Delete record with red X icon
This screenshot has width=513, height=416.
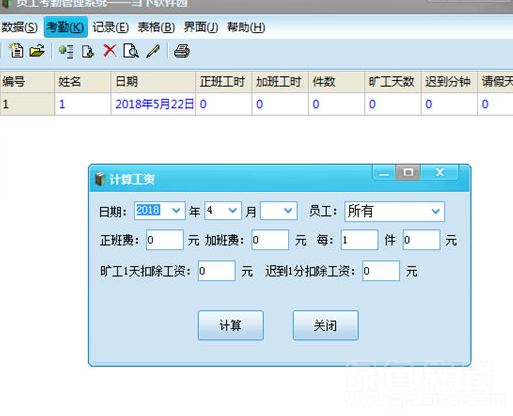click(x=110, y=51)
